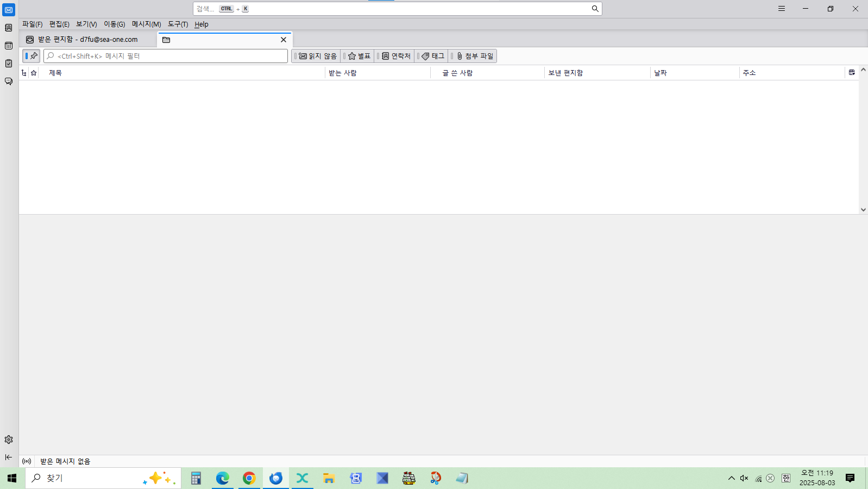
Task: Click the global search magnifier icon
Action: 595,9
